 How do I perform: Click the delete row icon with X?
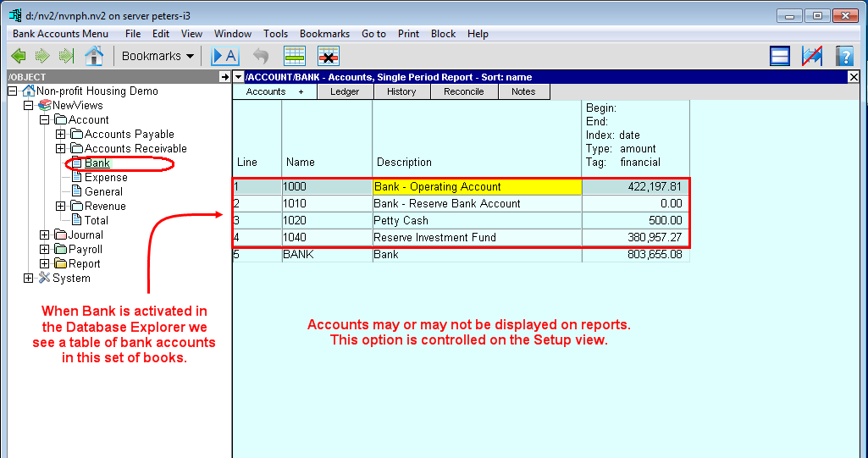(x=329, y=56)
